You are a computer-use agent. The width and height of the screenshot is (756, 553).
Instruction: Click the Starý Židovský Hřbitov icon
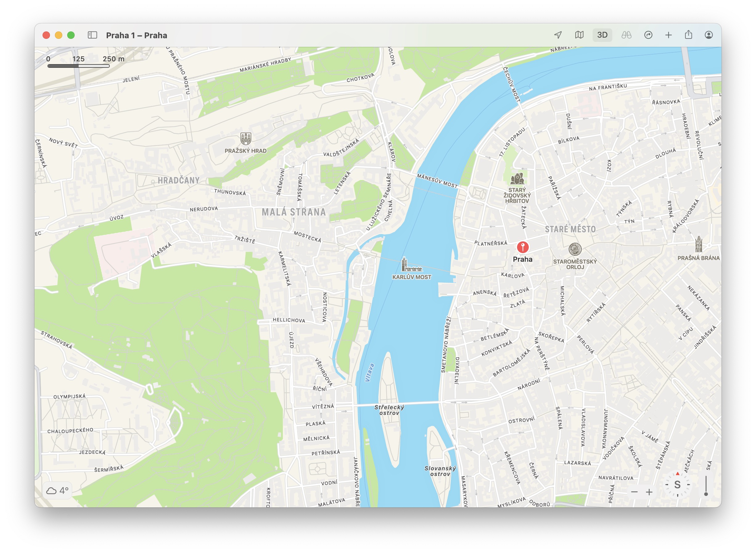coord(517,179)
